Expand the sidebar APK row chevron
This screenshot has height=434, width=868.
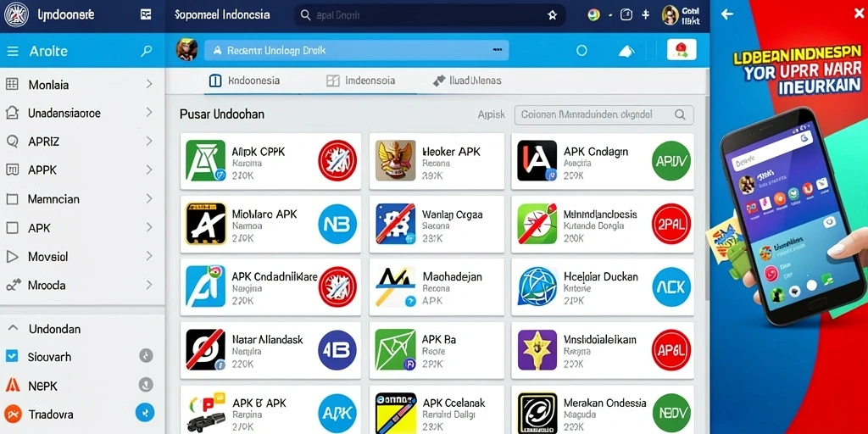click(x=149, y=227)
